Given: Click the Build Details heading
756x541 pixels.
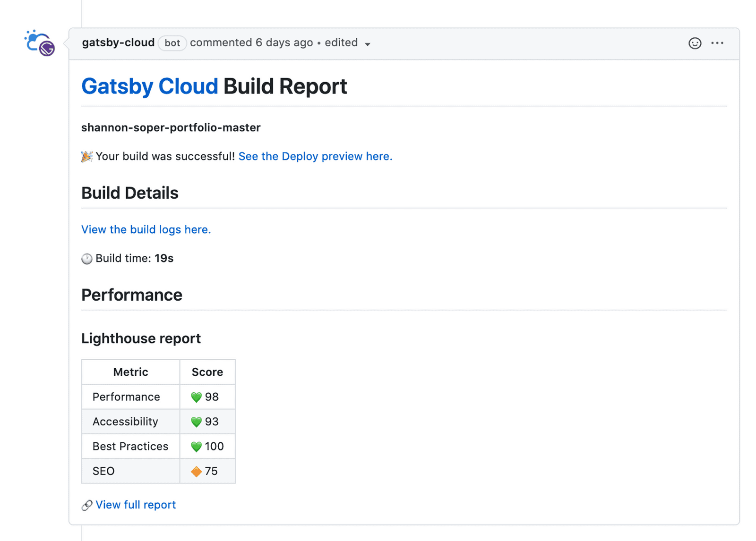Looking at the screenshot, I should point(130,193).
